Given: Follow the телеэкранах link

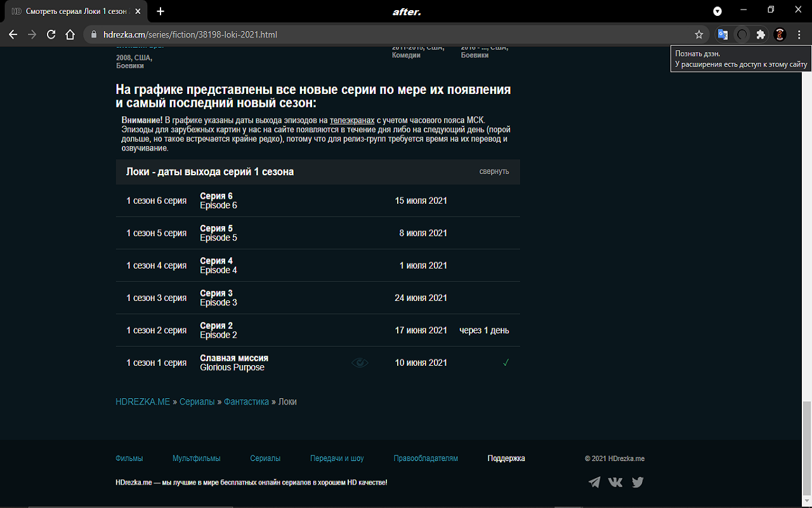Looking at the screenshot, I should click(x=352, y=120).
